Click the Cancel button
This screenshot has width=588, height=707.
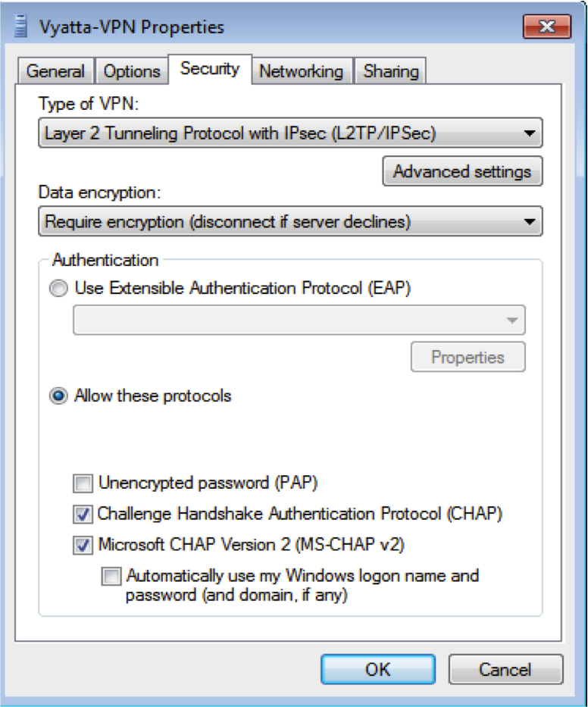pyautogui.click(x=505, y=670)
